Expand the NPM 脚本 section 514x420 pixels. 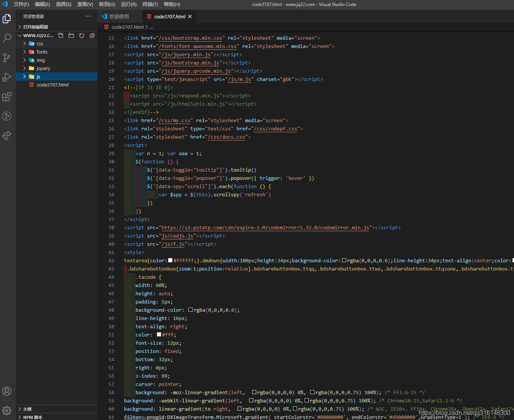tap(33, 417)
